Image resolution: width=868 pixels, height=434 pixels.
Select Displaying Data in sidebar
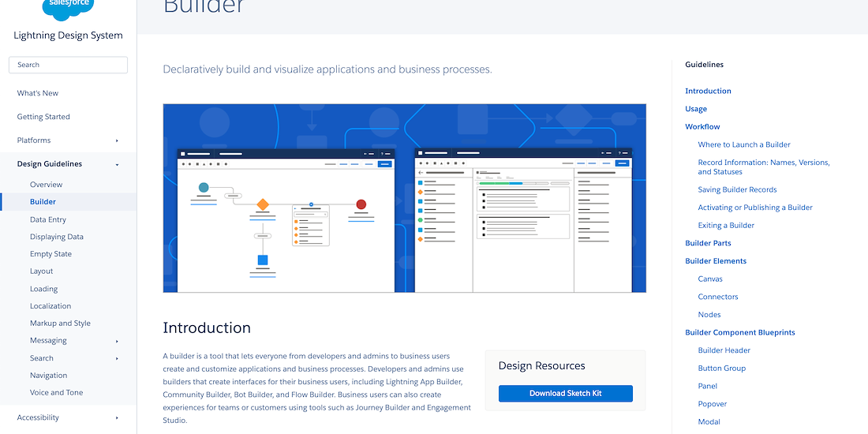[57, 237]
